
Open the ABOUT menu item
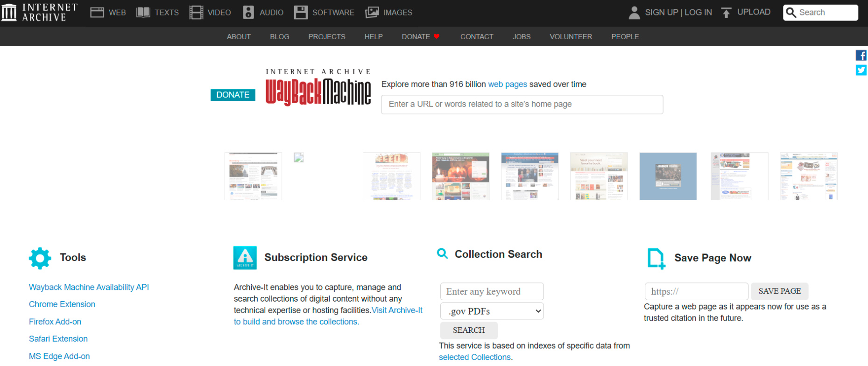tap(239, 36)
